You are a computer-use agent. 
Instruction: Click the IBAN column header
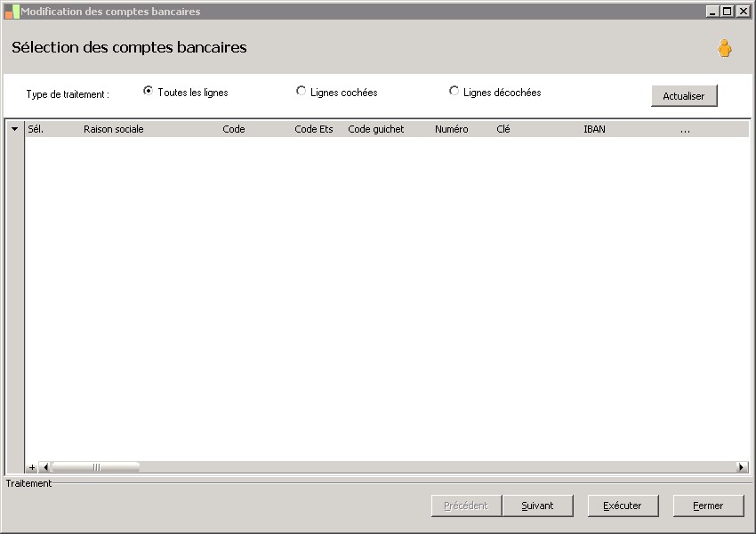pyautogui.click(x=594, y=129)
